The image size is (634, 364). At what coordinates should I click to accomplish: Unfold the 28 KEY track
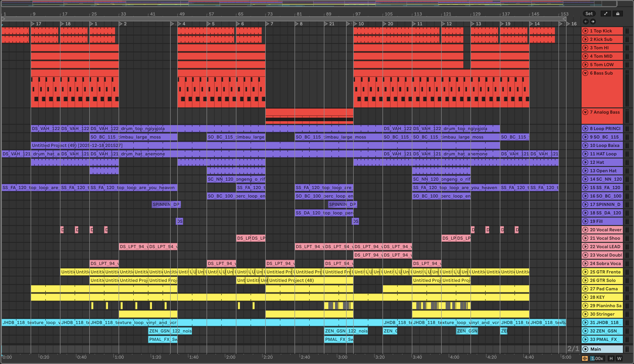click(585, 297)
